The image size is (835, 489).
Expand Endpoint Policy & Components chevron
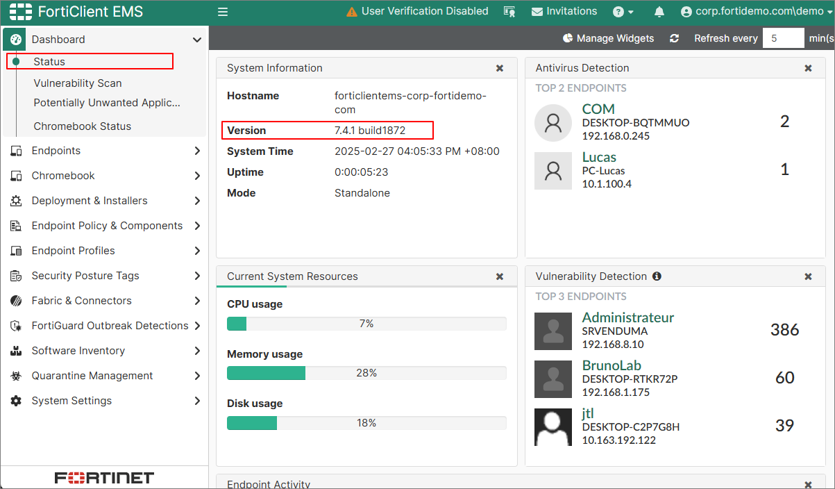point(197,226)
